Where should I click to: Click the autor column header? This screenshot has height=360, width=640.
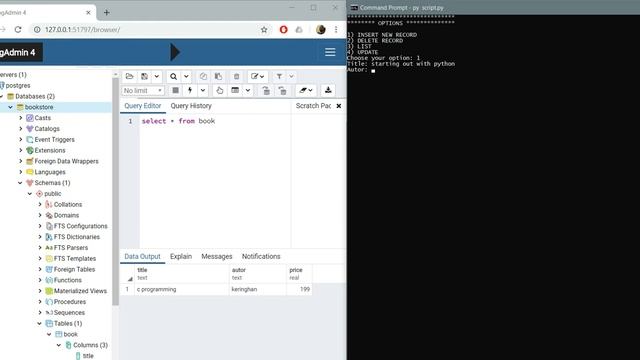coord(258,274)
